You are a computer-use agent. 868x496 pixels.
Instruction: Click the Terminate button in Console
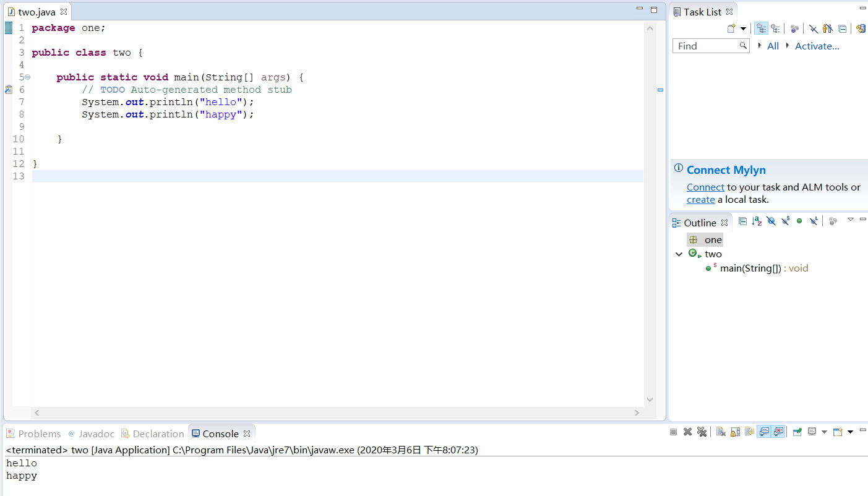click(x=673, y=432)
